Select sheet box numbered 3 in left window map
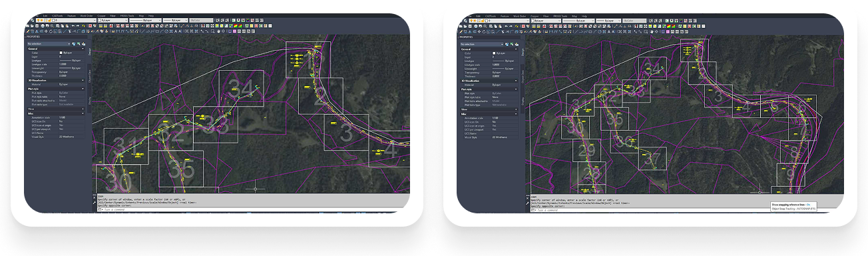 click(347, 132)
